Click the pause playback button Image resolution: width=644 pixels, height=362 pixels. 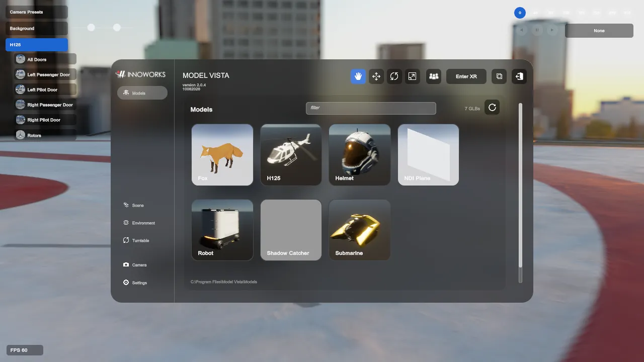(537, 30)
